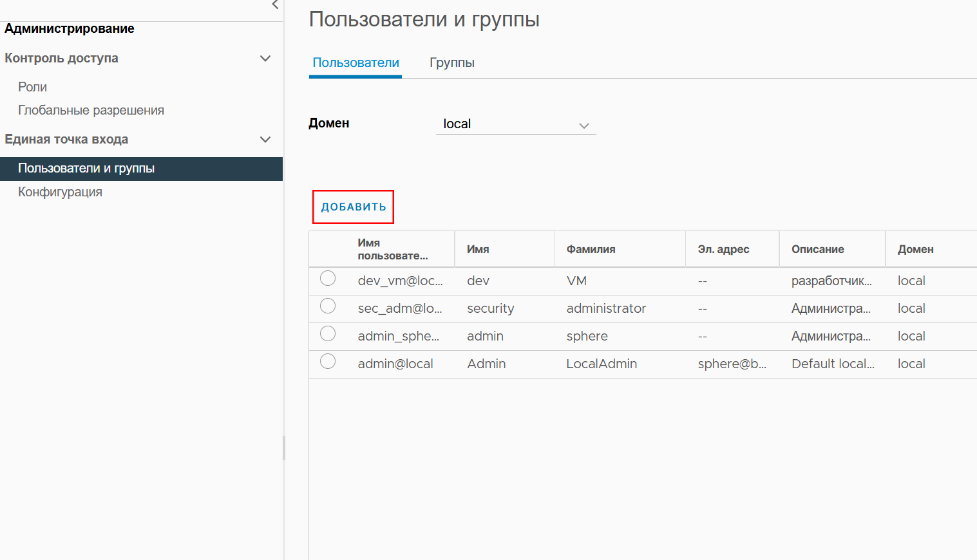Click the Администрирование heading
977x560 pixels.
(x=70, y=28)
